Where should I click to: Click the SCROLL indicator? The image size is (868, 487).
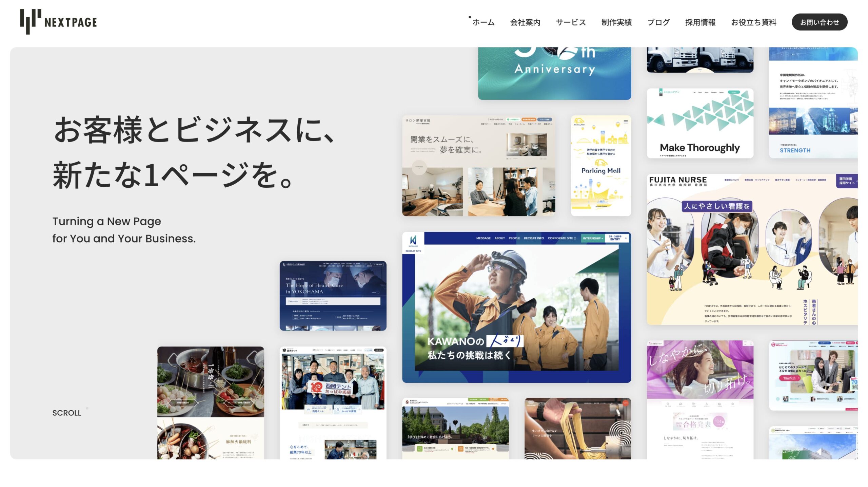tap(66, 413)
